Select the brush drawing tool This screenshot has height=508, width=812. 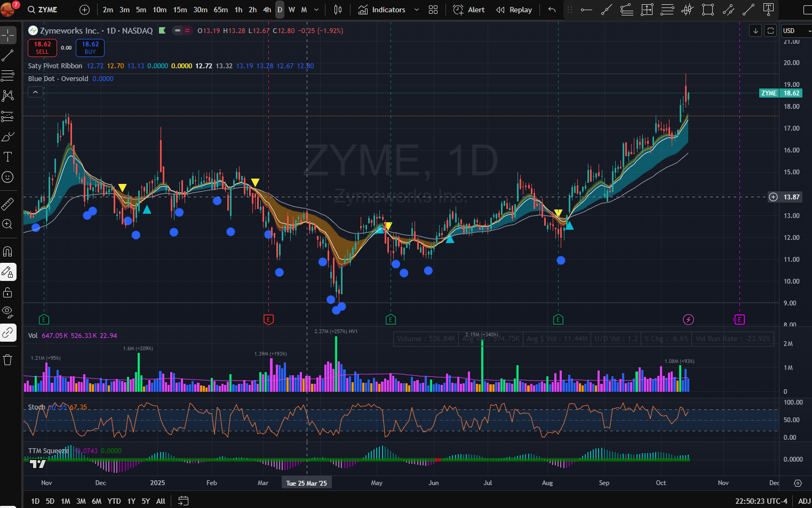pos(8,137)
